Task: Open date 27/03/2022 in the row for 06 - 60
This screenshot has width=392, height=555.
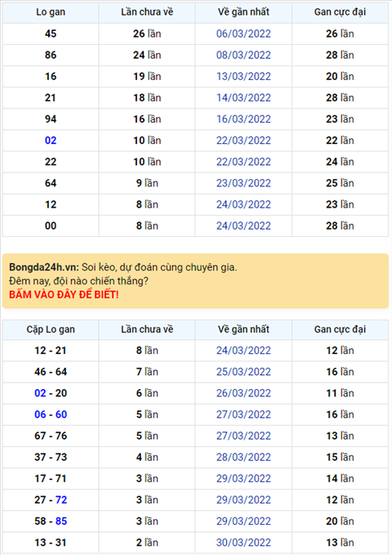Action: click(243, 414)
